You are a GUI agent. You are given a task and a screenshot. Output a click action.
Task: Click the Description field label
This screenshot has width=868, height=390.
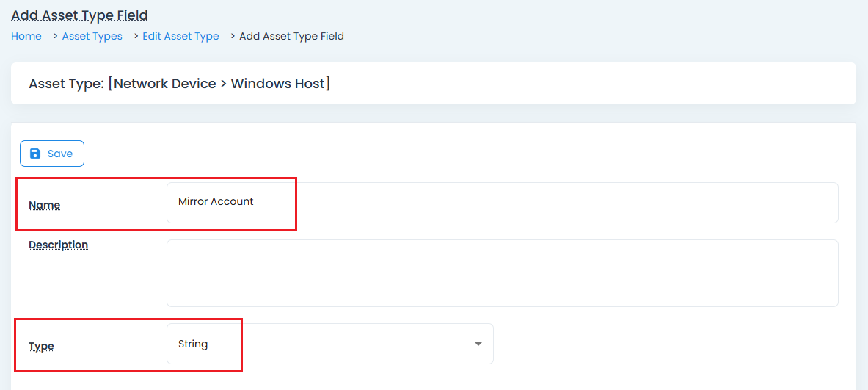click(58, 245)
